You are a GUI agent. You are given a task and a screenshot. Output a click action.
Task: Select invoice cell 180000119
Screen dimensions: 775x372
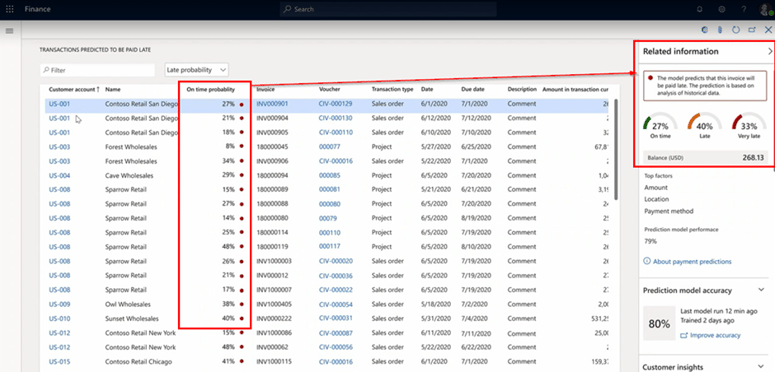coord(272,247)
